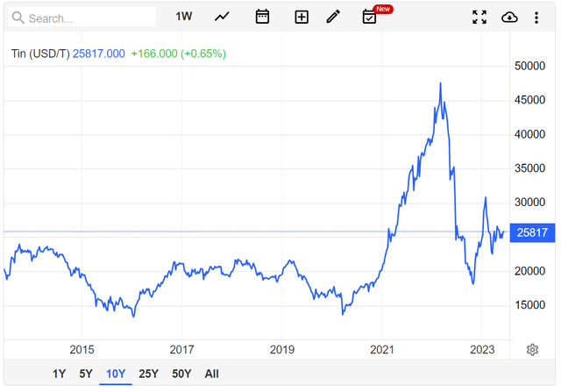Open the New calendar events icon

369,17
